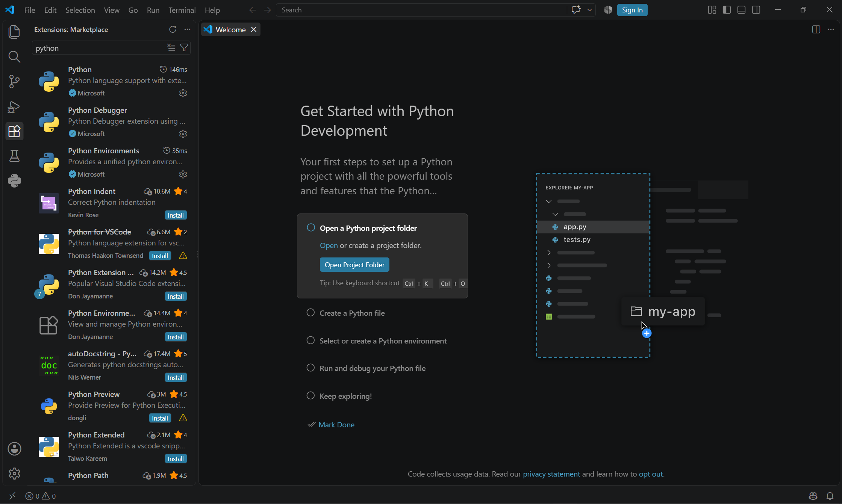
Task: Open the Python environments activity icon
Action: pyautogui.click(x=14, y=181)
